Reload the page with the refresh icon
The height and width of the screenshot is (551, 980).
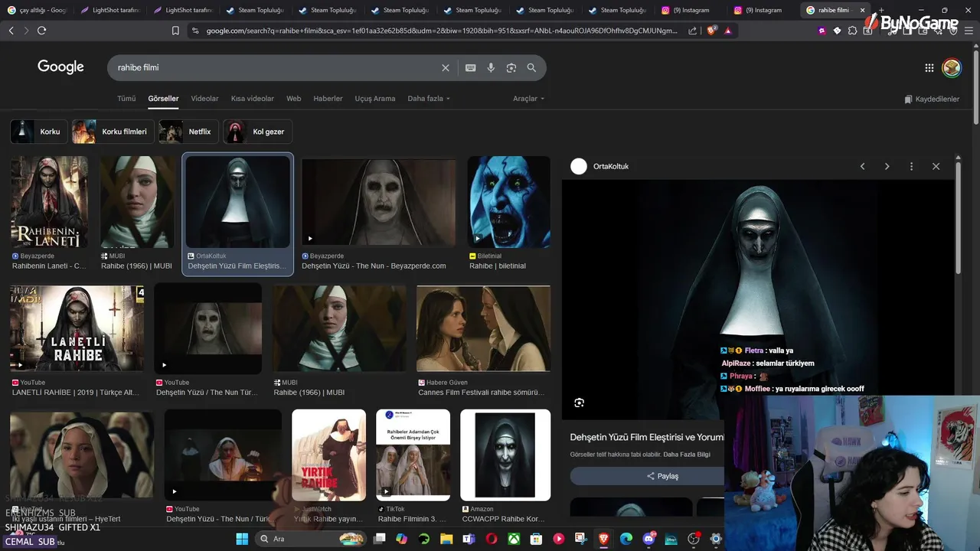(41, 31)
